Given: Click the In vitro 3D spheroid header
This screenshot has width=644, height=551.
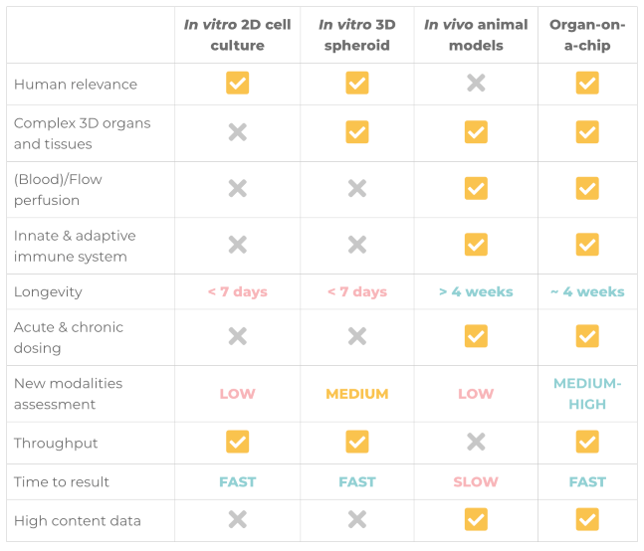Looking at the screenshot, I should click(357, 35).
